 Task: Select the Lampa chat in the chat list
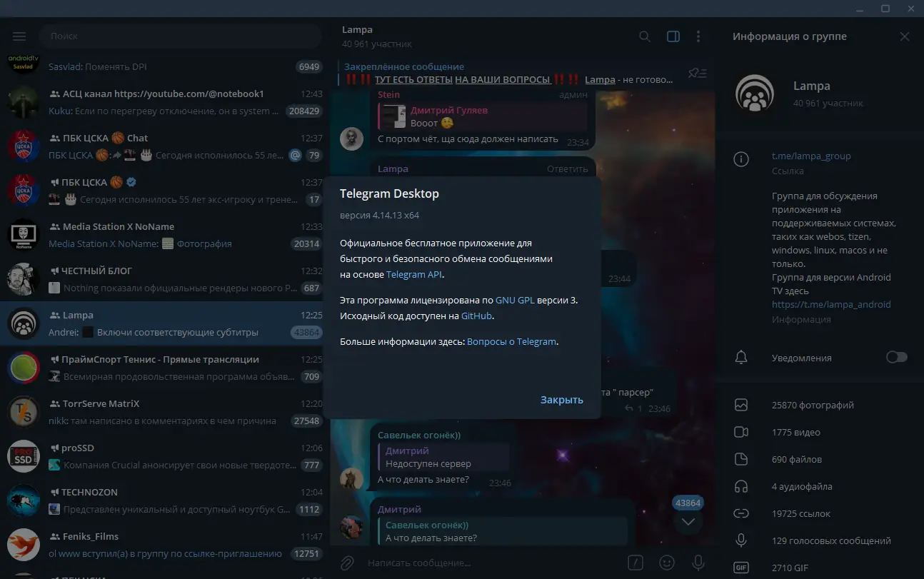[164, 323]
